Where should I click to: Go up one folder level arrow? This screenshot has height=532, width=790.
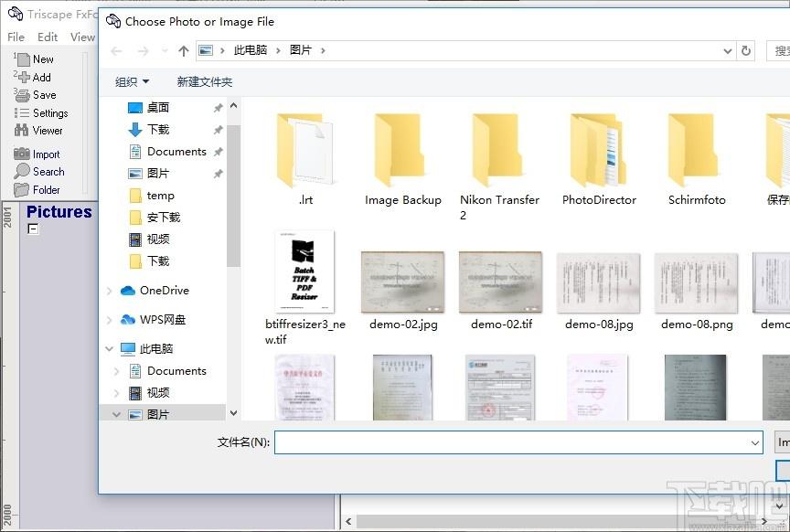[184, 51]
